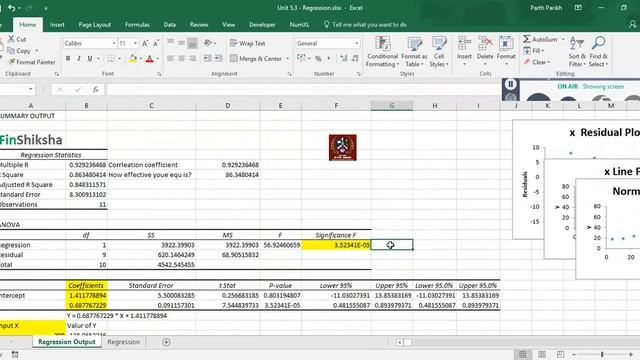This screenshot has width=640, height=360.
Task: Open the font size 11 dropdown
Action: [x=135, y=43]
